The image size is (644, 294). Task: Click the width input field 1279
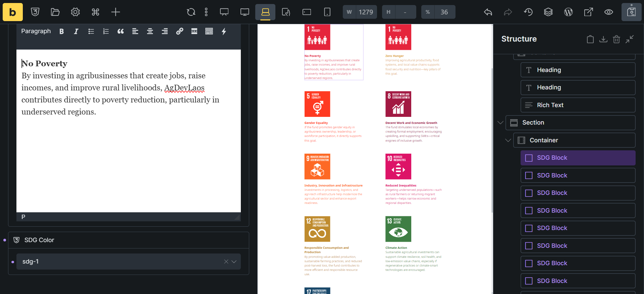(366, 12)
